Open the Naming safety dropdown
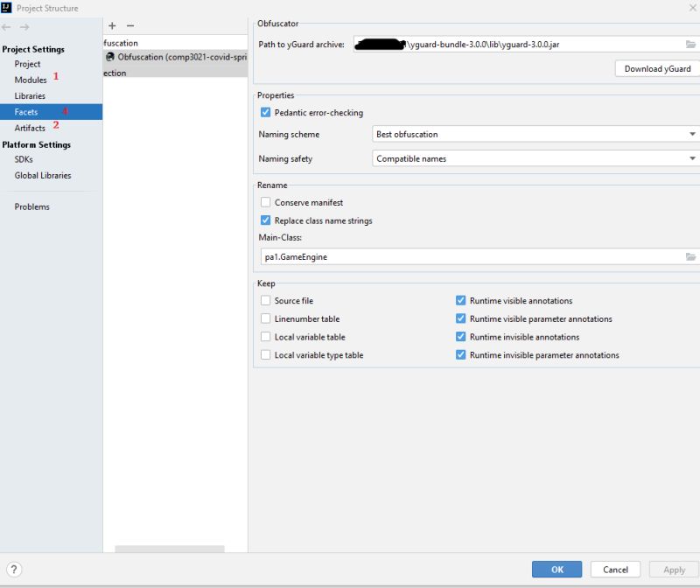 pos(693,160)
